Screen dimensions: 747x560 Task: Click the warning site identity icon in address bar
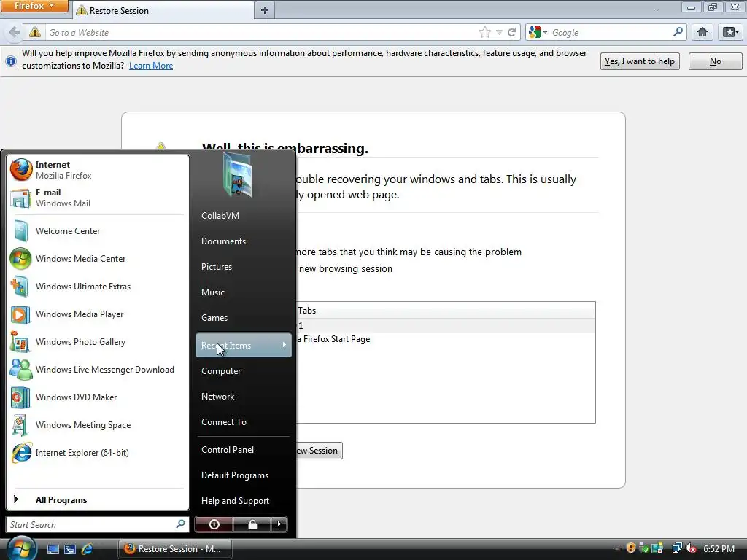[x=35, y=32]
